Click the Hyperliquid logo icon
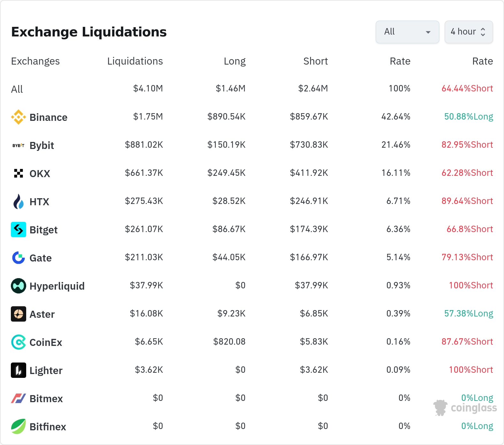The image size is (504, 445). [19, 286]
